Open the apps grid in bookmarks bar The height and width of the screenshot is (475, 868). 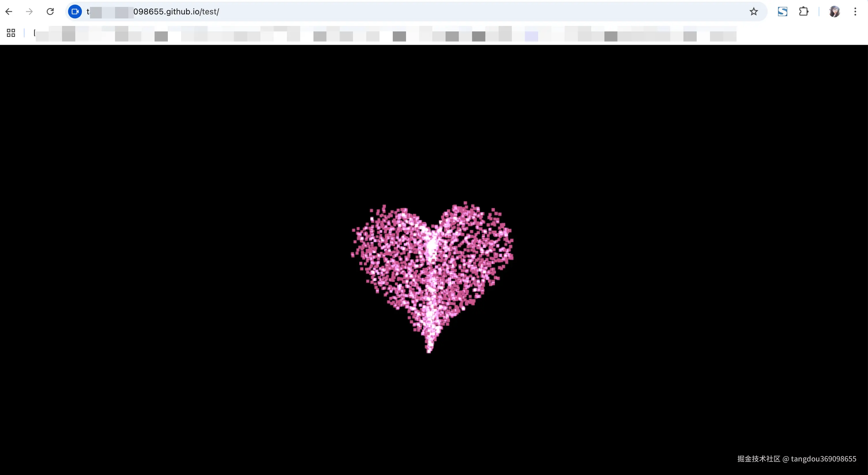[11, 33]
